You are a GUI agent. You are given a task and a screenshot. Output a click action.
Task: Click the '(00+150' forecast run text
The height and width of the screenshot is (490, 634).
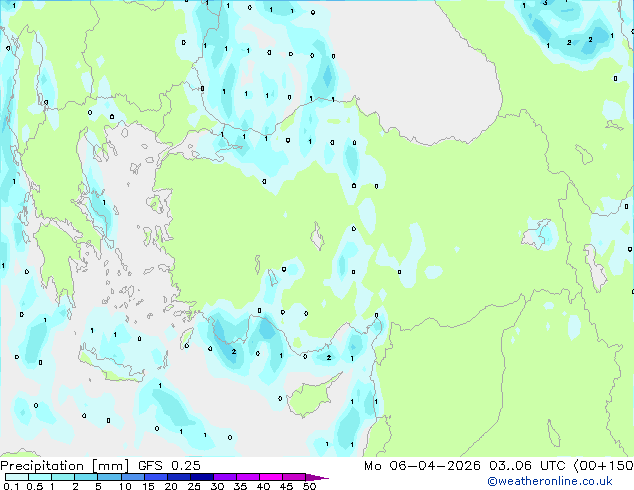pos(603,466)
